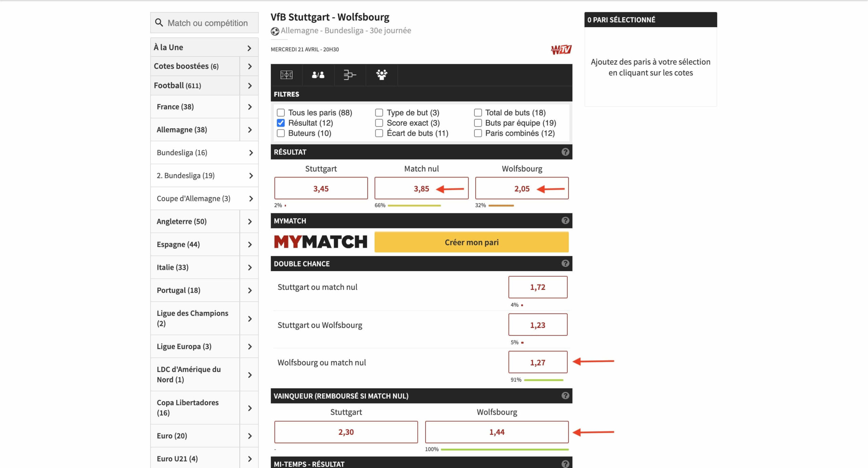Viewport: 868px width, 468px height.
Task: Click Créer mon pari button
Action: [471, 242]
